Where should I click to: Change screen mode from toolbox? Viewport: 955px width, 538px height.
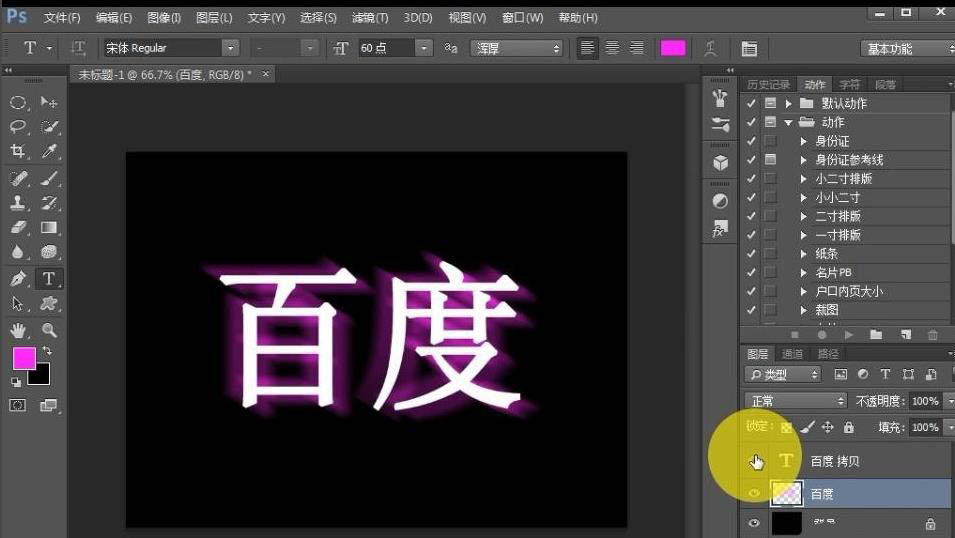pos(49,405)
